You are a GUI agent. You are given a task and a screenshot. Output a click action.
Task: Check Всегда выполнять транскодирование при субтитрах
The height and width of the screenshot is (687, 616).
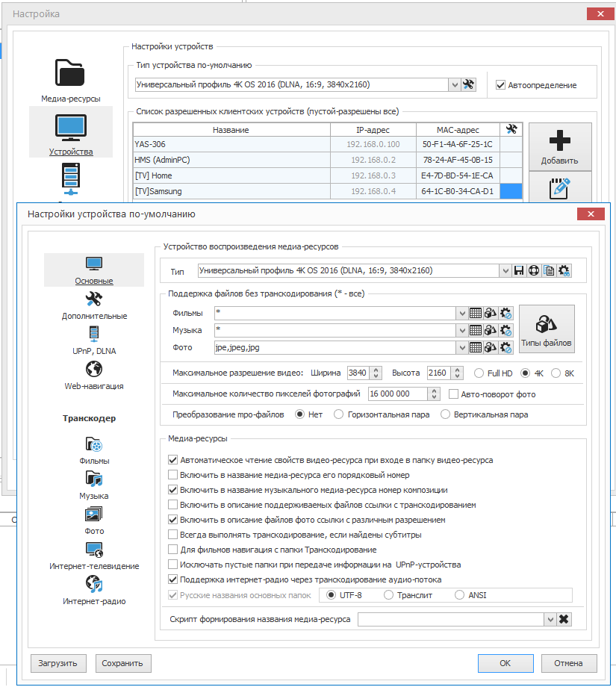(x=173, y=535)
